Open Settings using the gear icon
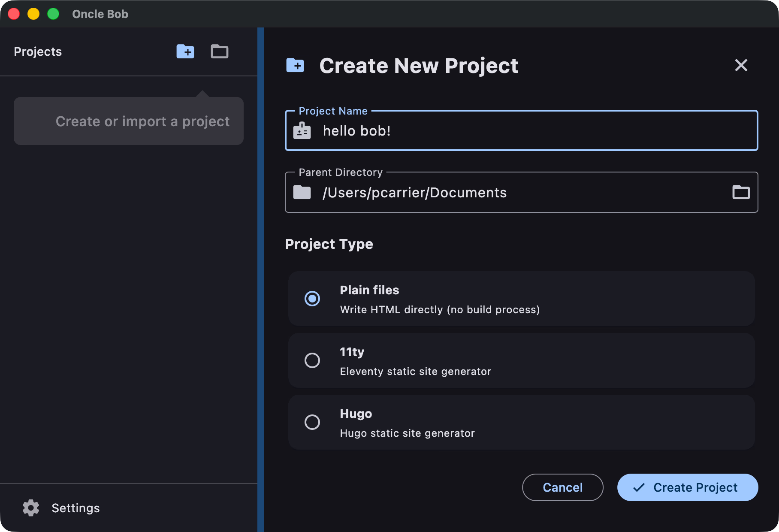This screenshot has height=532, width=779. coord(30,508)
